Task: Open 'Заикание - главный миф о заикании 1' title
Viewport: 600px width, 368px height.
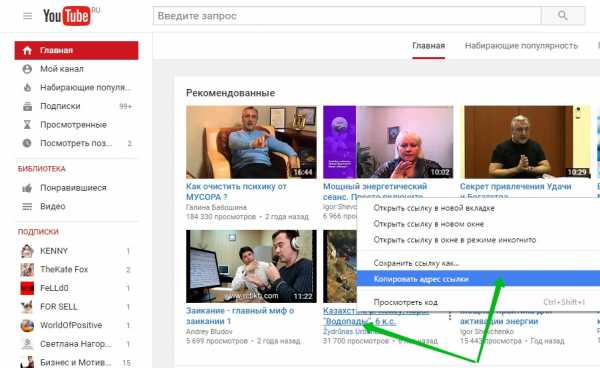Action: (x=240, y=316)
